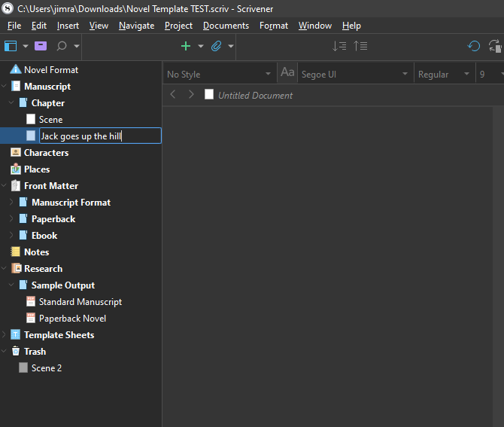This screenshot has height=427, width=504.
Task: Select the Chapter folder
Action: point(48,103)
